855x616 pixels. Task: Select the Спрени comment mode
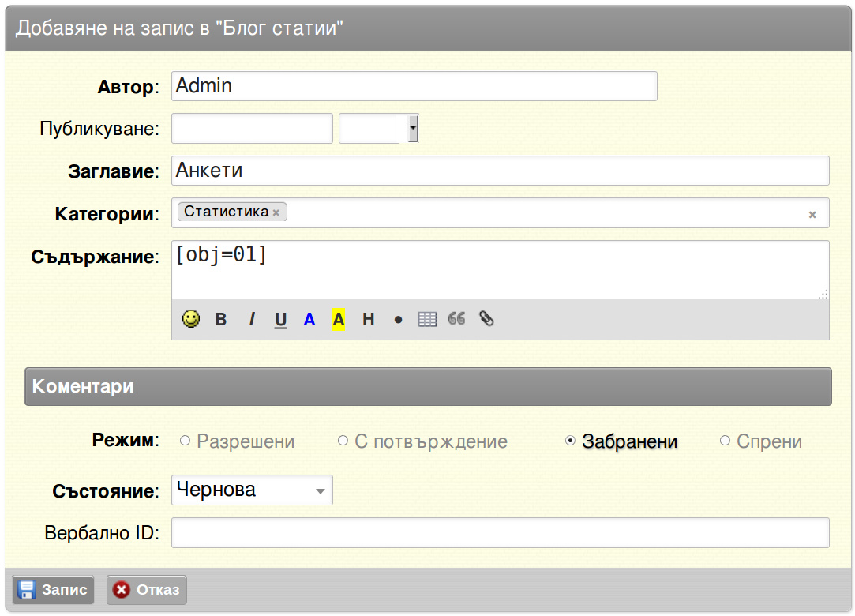pos(725,441)
